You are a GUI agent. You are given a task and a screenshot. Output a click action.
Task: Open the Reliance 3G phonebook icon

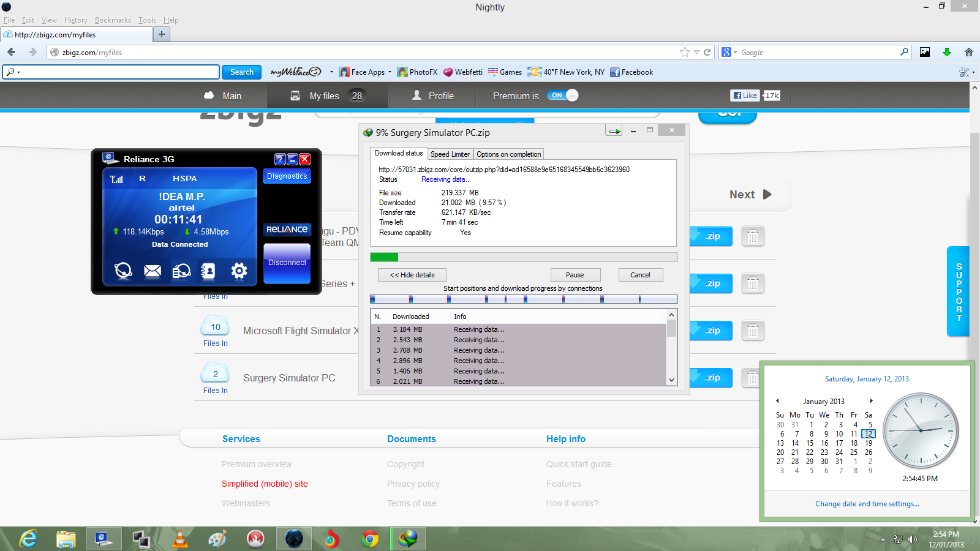click(208, 271)
